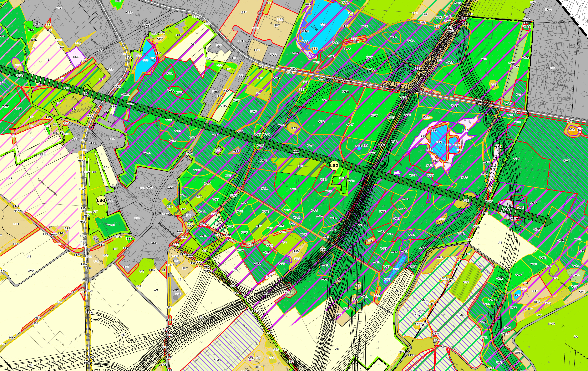Click the URT biotope code label

pyautogui.click(x=582, y=291)
